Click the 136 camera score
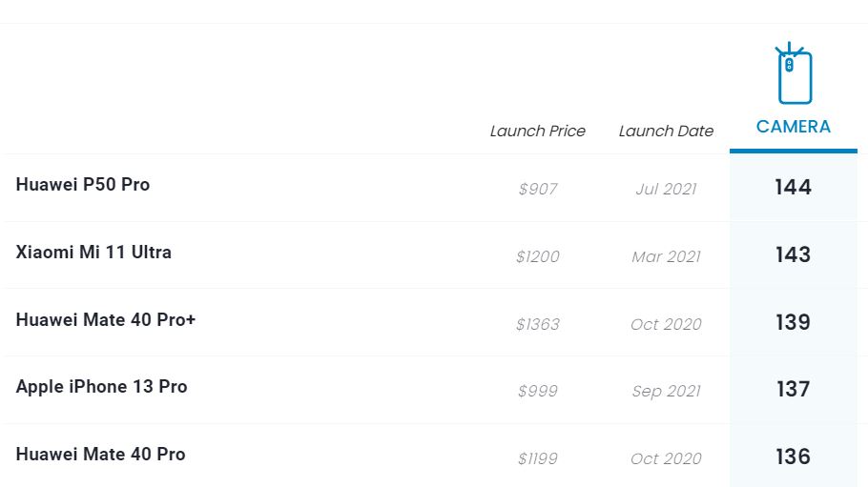868x487 pixels. [x=794, y=457]
